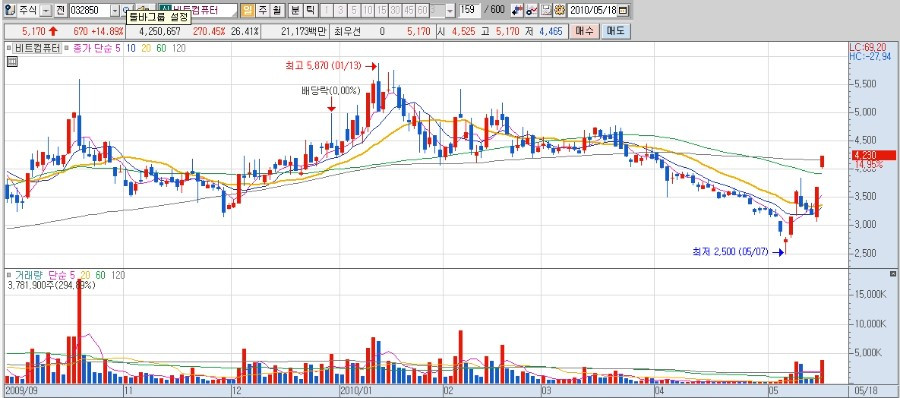
Task: Click the magnifier search icon after code field
Action: coord(126,10)
